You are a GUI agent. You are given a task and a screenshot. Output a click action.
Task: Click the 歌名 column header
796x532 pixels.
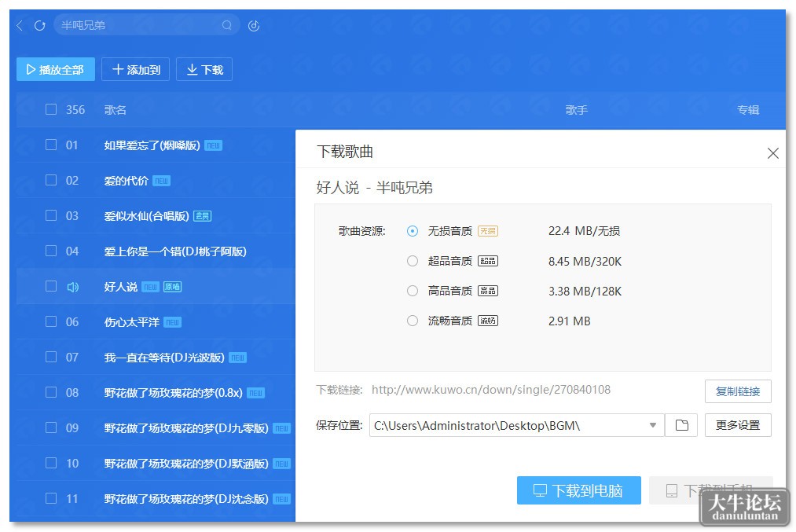[x=116, y=110]
